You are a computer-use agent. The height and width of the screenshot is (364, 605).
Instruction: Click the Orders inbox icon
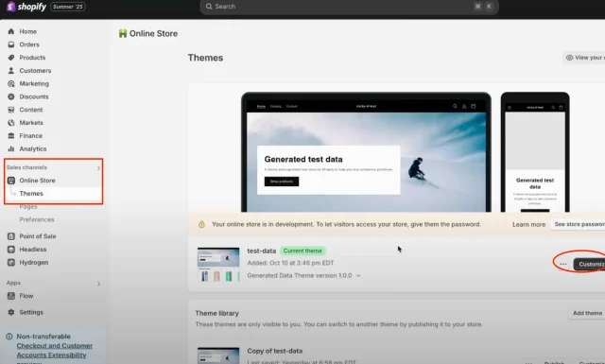[11, 44]
